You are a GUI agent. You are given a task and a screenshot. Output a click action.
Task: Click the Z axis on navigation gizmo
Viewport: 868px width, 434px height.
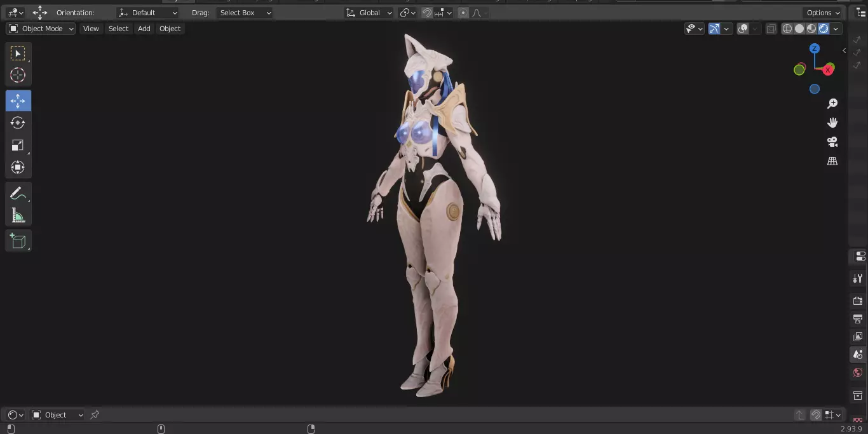click(815, 48)
